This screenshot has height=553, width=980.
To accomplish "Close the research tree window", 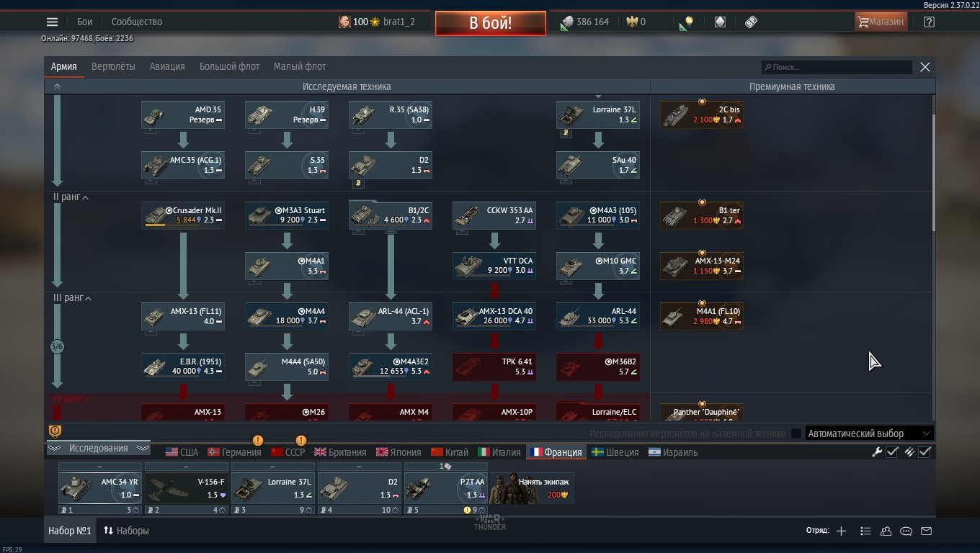I will [x=925, y=67].
